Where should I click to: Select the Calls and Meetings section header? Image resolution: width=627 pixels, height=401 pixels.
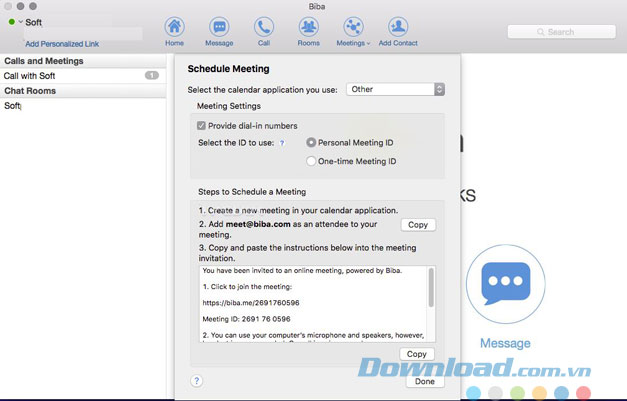pyautogui.click(x=83, y=61)
